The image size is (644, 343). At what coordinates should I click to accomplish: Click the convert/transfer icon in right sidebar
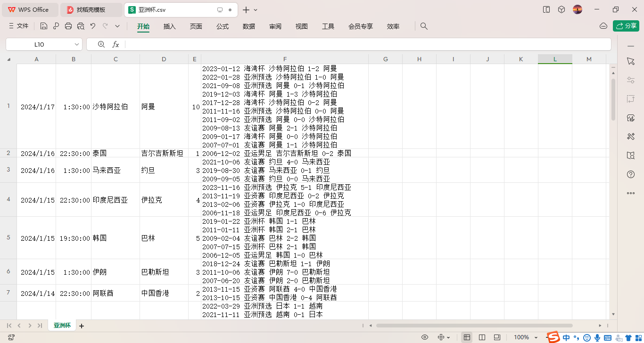point(631,99)
